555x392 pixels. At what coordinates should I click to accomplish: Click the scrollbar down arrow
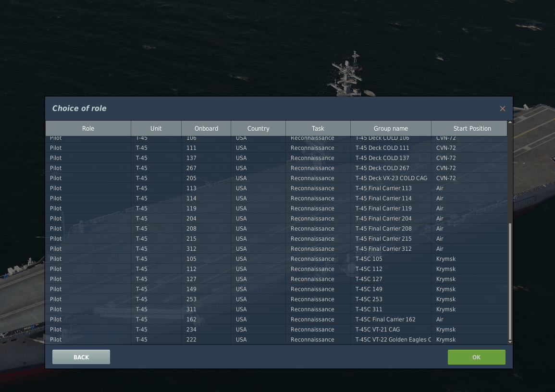pyautogui.click(x=510, y=342)
